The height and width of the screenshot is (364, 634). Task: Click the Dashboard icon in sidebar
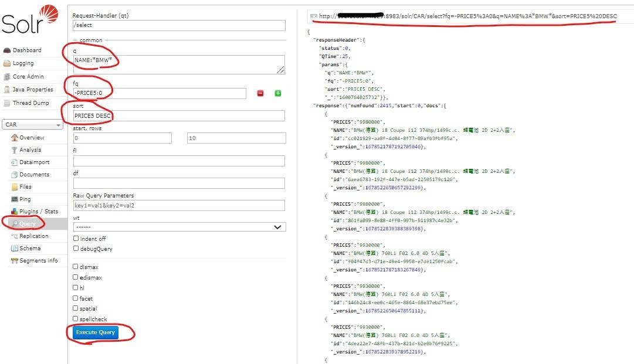(7, 50)
